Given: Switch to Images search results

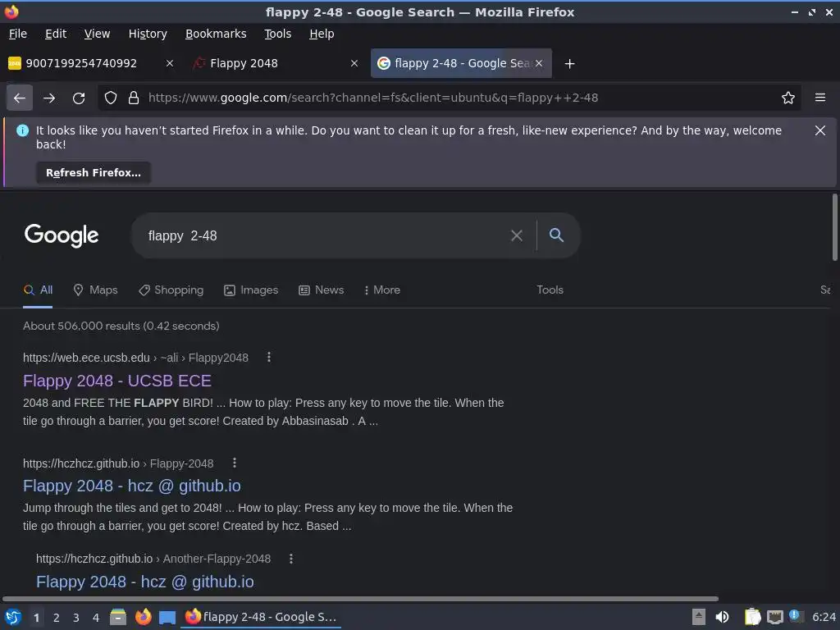Looking at the screenshot, I should tap(251, 290).
